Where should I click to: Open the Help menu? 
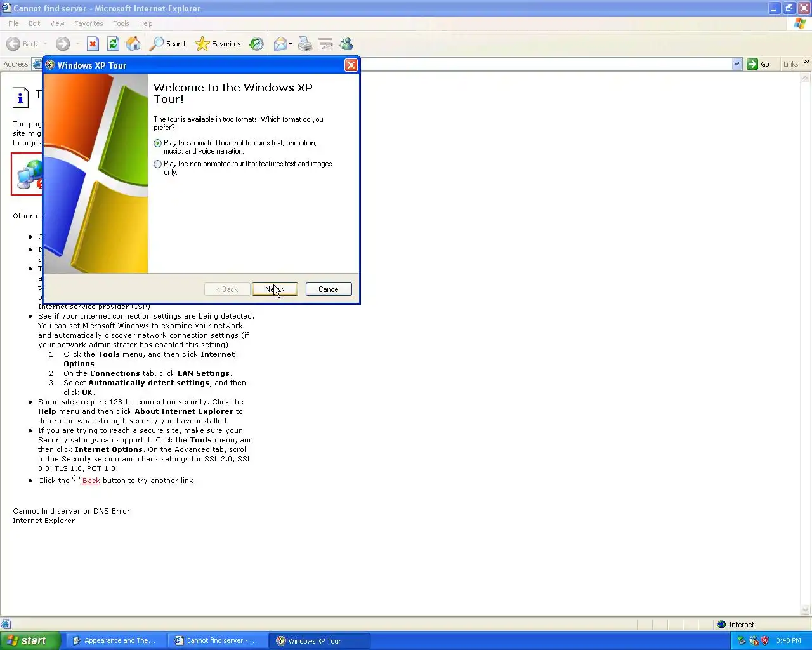(x=146, y=23)
